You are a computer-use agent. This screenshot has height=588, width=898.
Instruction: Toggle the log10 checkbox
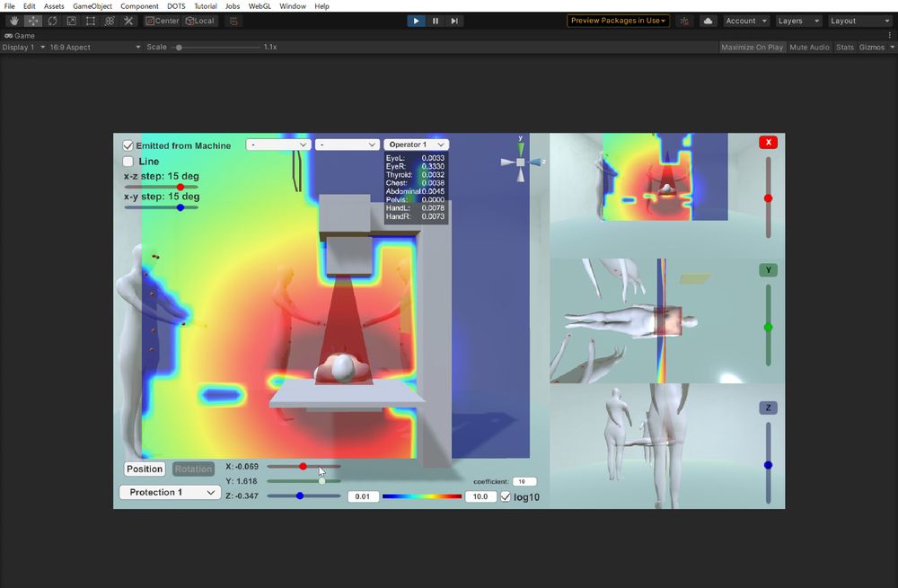click(505, 496)
